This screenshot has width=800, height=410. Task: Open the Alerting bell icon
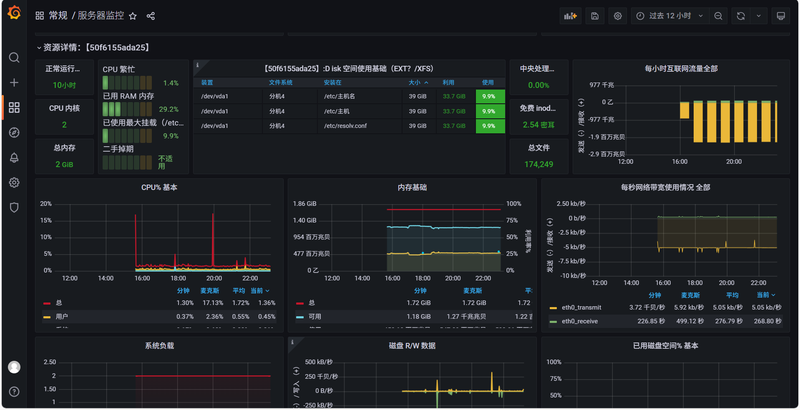coord(14,157)
